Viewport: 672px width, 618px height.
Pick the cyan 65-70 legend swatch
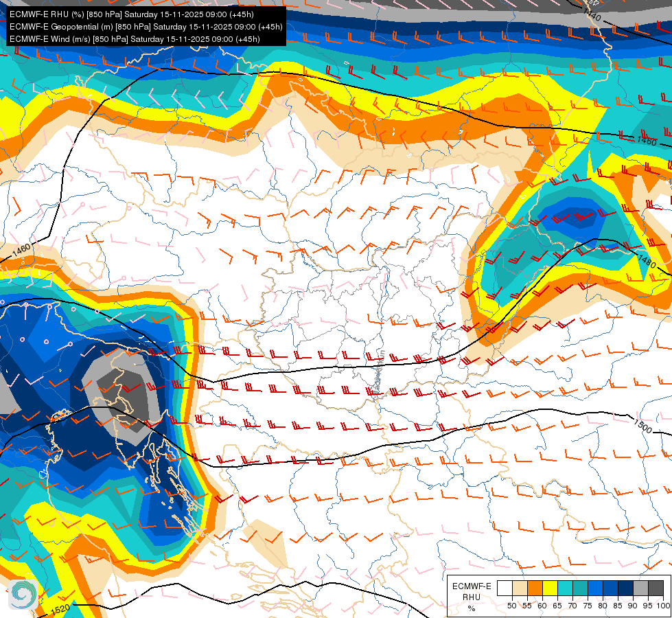point(565,588)
